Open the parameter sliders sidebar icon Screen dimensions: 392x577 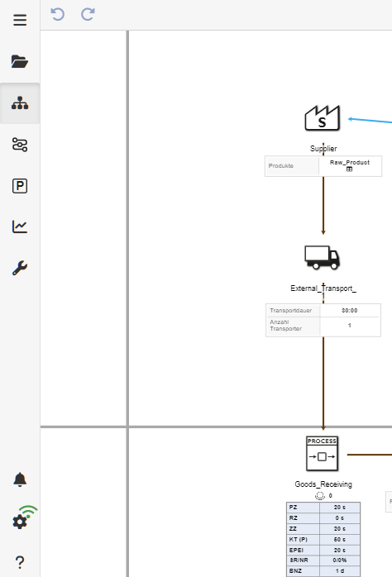[20, 145]
